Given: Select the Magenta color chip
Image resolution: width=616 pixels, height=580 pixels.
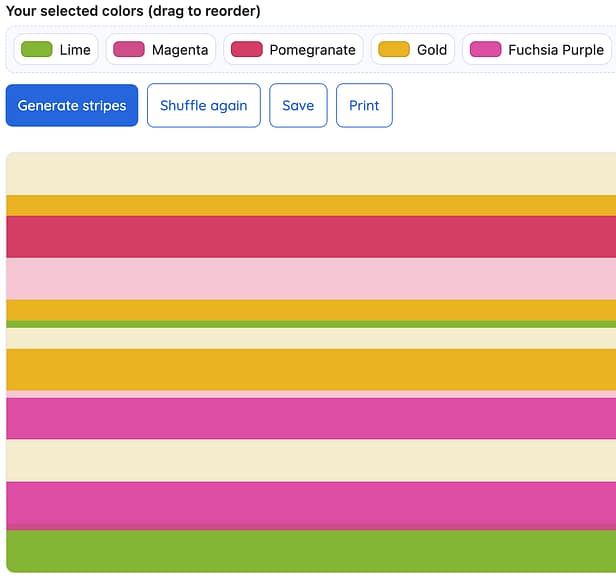Looking at the screenshot, I should pos(161,50).
